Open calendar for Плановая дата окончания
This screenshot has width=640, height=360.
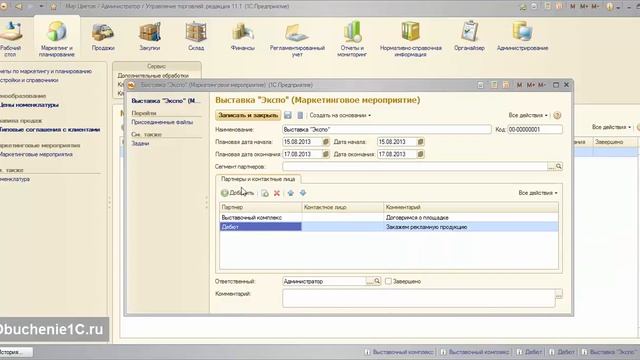tap(326, 154)
